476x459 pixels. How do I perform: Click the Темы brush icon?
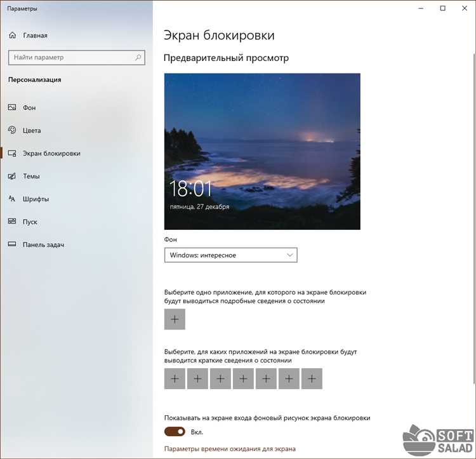pos(12,176)
